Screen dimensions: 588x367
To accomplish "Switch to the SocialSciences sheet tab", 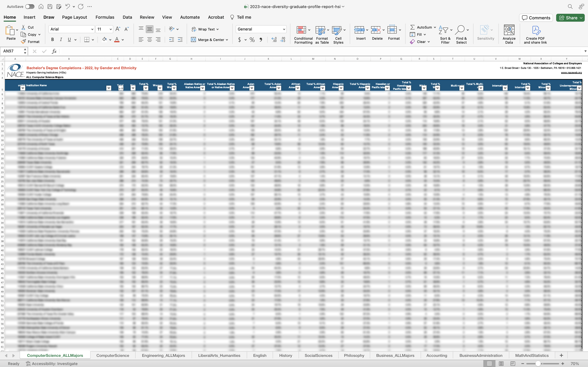I will pos(318,355).
